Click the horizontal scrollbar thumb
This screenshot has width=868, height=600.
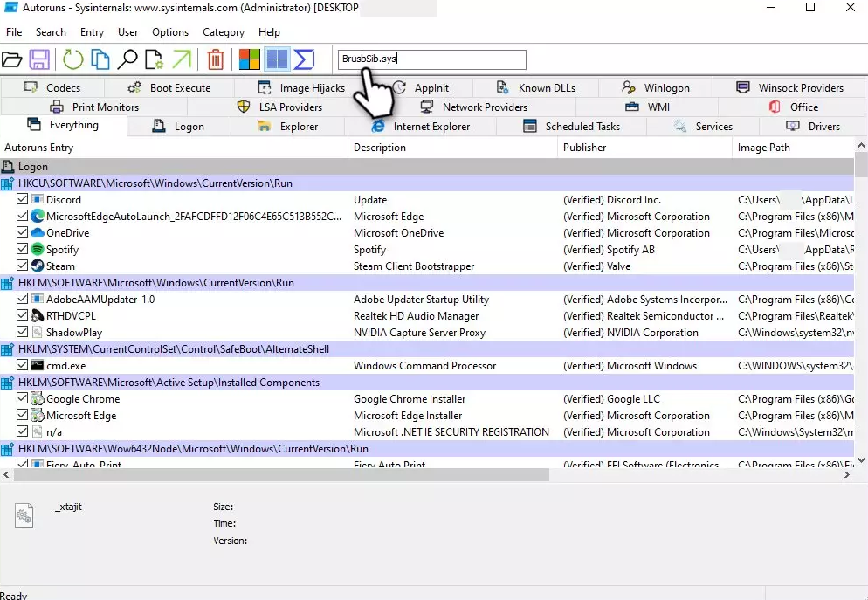pos(279,475)
